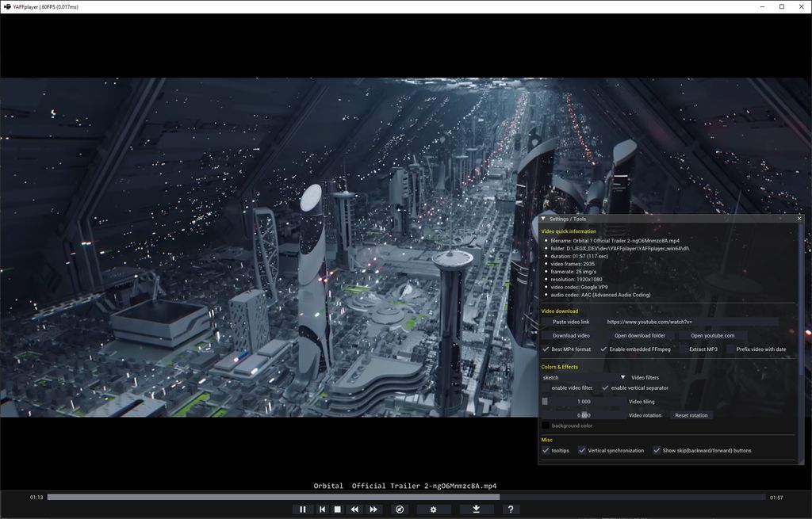812x519 pixels.
Task: Pause the video playback
Action: click(x=302, y=509)
